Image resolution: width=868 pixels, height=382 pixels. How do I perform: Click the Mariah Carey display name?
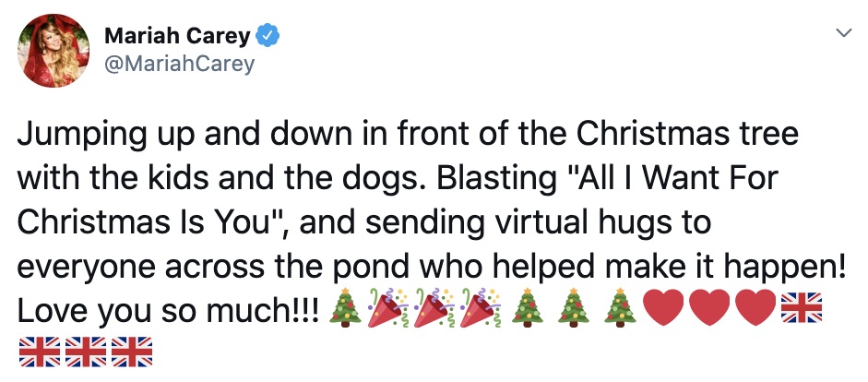pyautogui.click(x=177, y=37)
